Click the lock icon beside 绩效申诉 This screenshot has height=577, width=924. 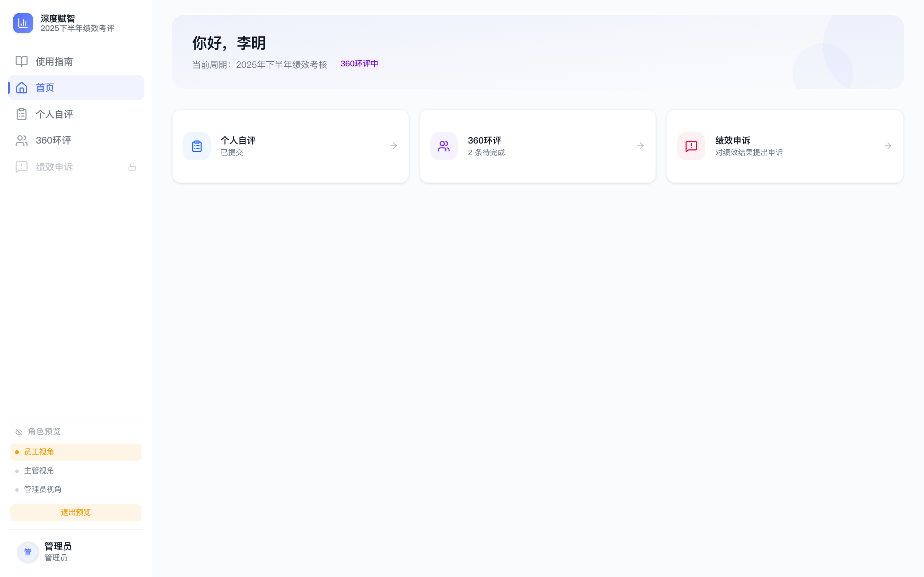(132, 166)
